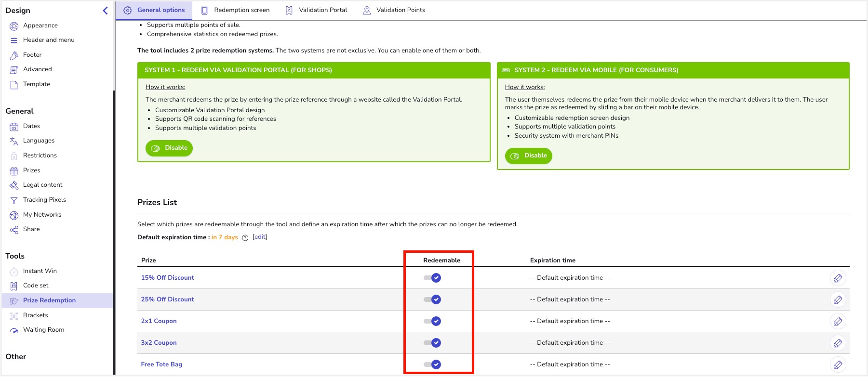
Task: Click the pencil edit icon for 2x1 Coupon
Action: coord(838,322)
